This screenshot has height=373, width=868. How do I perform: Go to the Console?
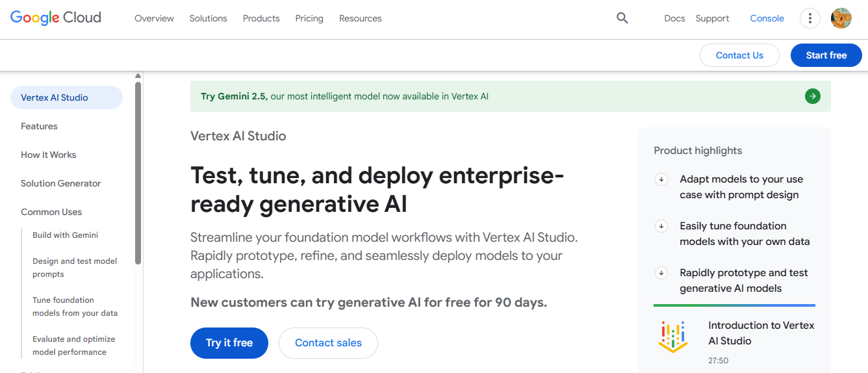point(767,18)
